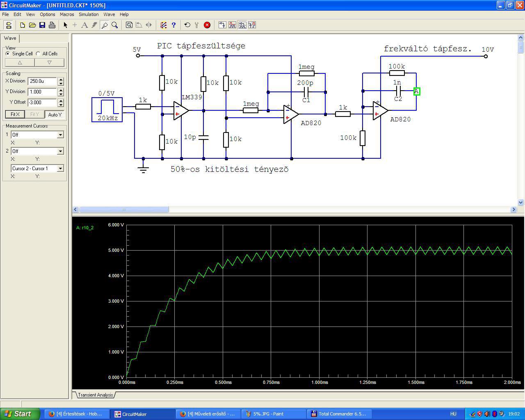The height and width of the screenshot is (420, 525).
Task: Toggle analog/digital simulation mode icon
Action: (x=164, y=25)
